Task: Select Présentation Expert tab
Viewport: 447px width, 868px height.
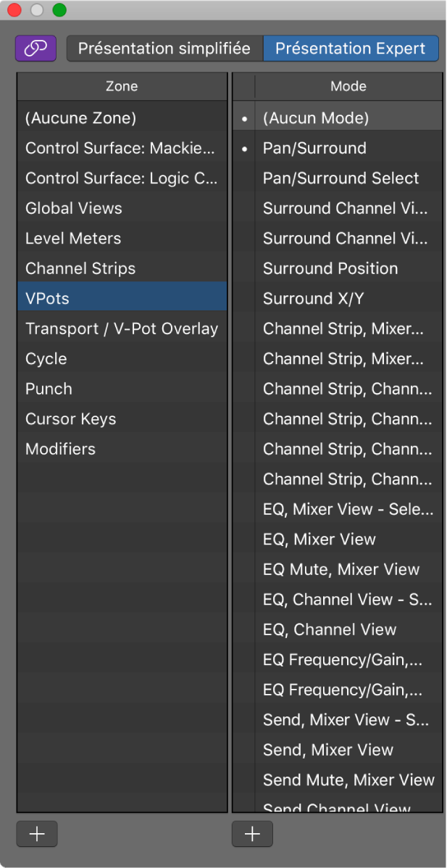Action: [x=351, y=49]
